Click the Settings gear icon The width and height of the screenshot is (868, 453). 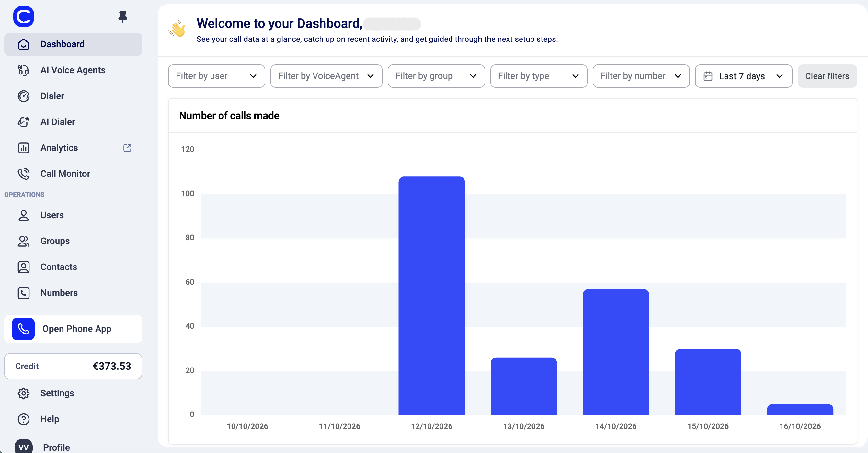(x=24, y=393)
